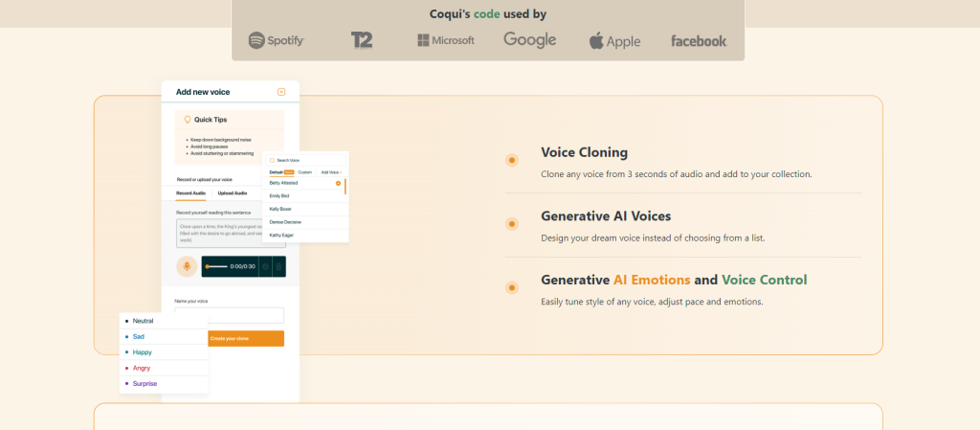Switch to the Custom voices tab
This screenshot has width=980, height=430.
pyautogui.click(x=305, y=171)
